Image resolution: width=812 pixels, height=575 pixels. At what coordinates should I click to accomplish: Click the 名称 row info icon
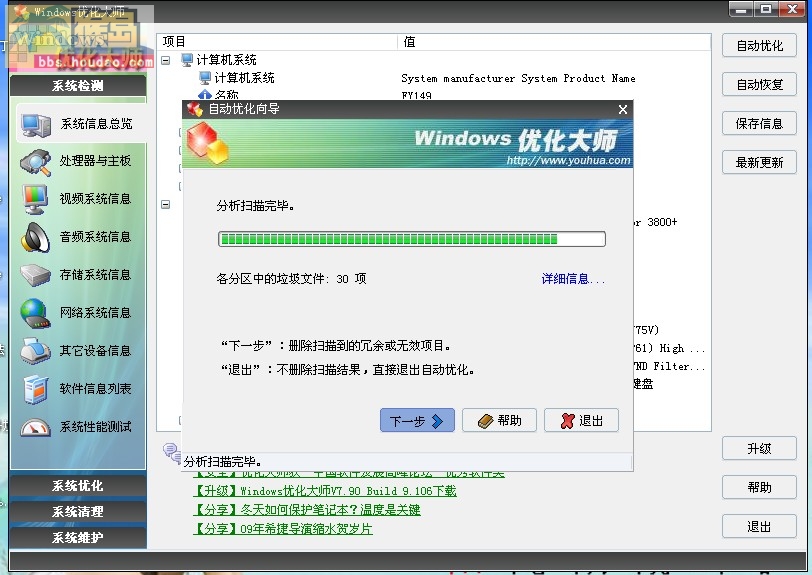tap(205, 95)
